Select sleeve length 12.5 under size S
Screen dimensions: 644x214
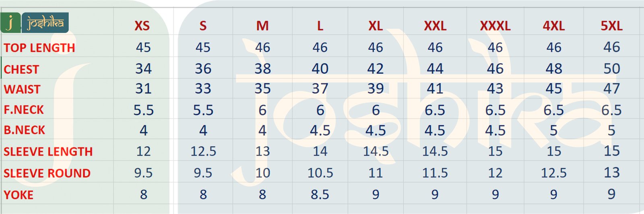coord(203,151)
